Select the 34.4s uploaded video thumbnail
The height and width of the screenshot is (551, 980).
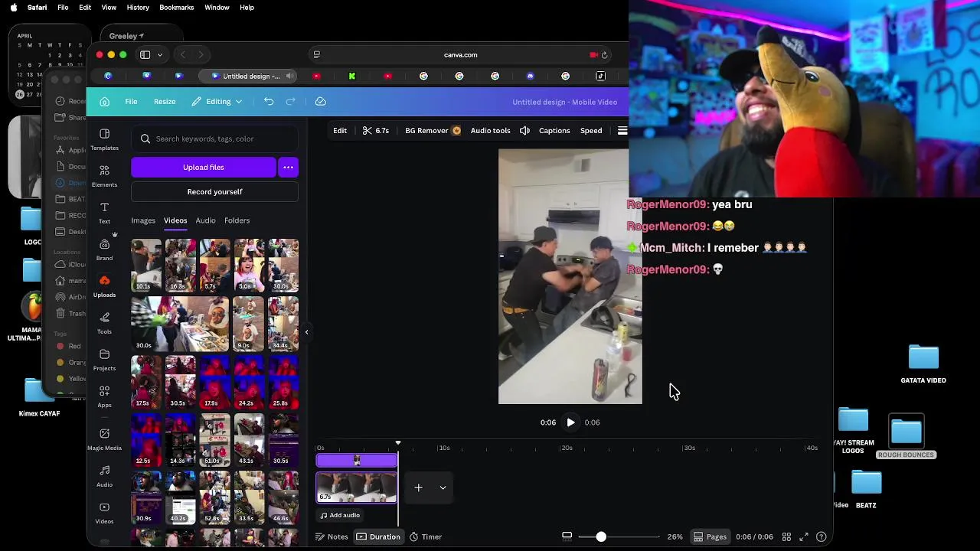pyautogui.click(x=283, y=324)
